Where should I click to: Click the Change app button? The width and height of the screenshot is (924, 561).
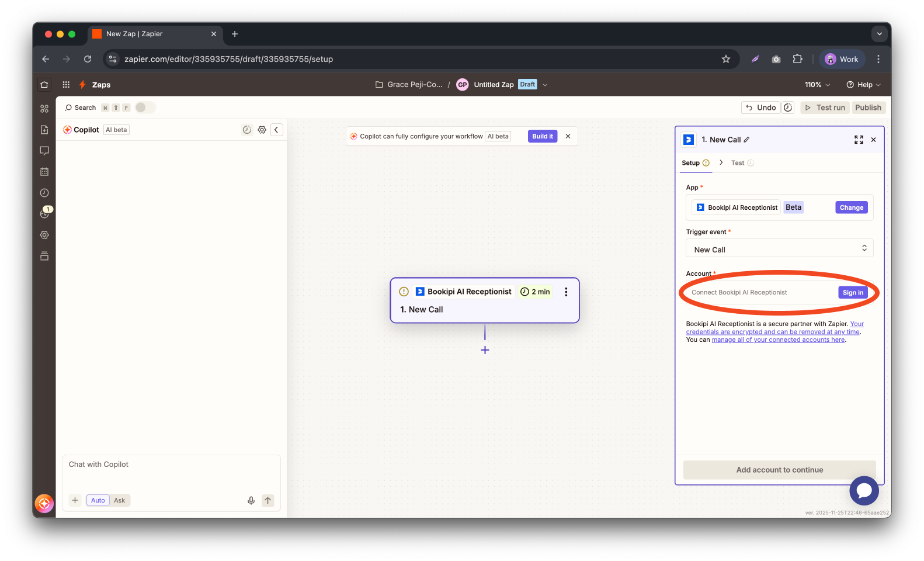click(x=852, y=207)
